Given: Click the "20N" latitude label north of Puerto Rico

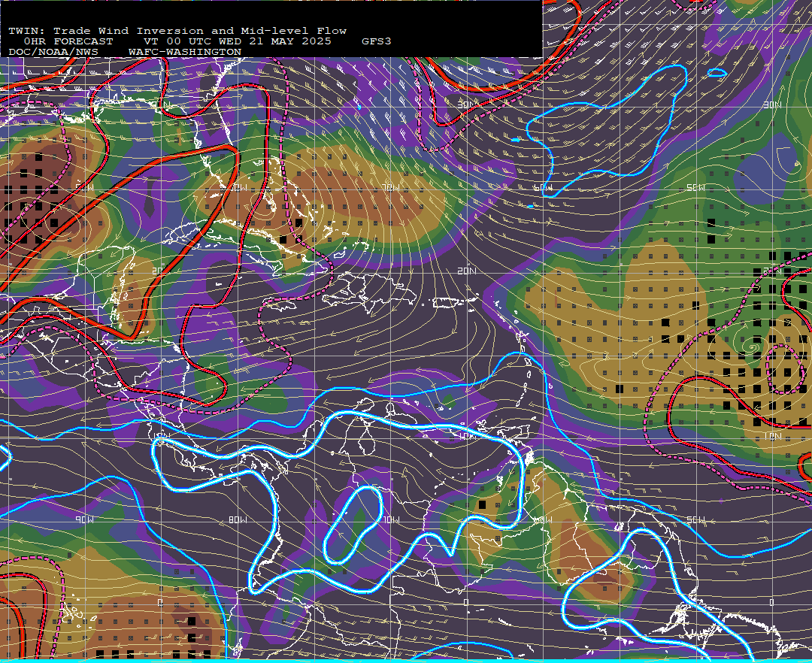Looking at the screenshot, I should (467, 271).
